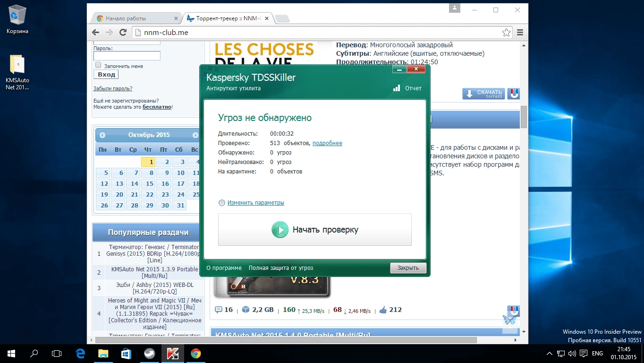
Task: Open the бесплатно registration link
Action: tap(157, 107)
